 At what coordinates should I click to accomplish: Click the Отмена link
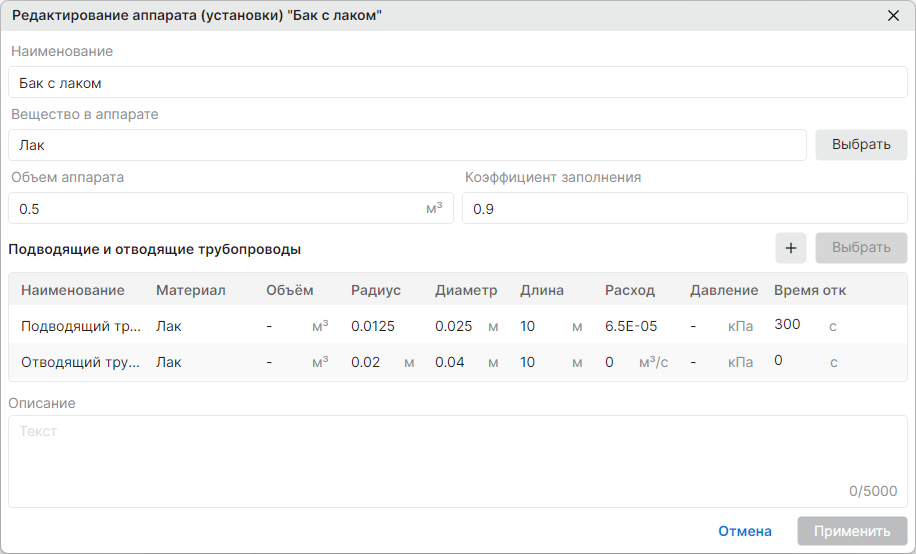tap(745, 531)
